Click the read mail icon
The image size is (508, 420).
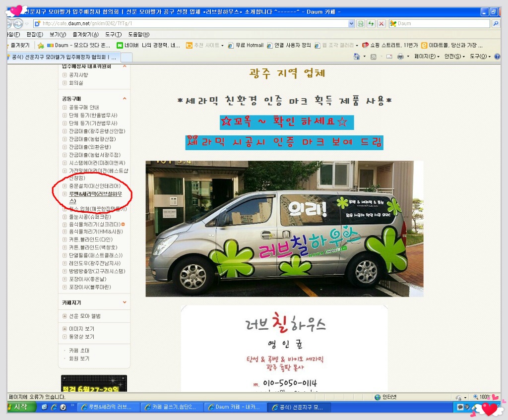[389, 57]
